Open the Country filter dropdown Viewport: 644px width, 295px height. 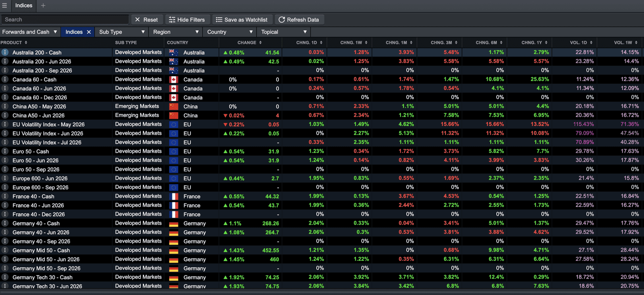pos(230,32)
